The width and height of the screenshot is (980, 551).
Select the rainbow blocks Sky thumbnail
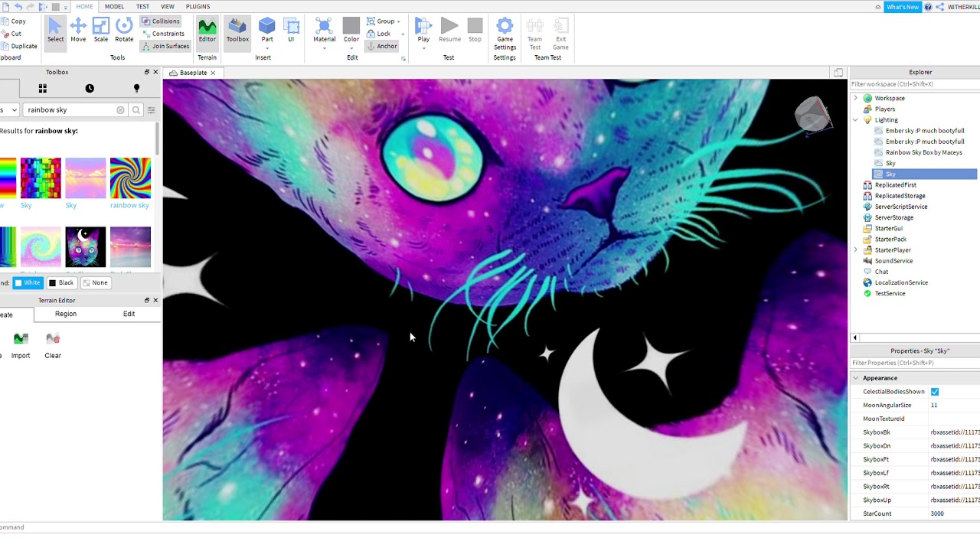tap(41, 178)
